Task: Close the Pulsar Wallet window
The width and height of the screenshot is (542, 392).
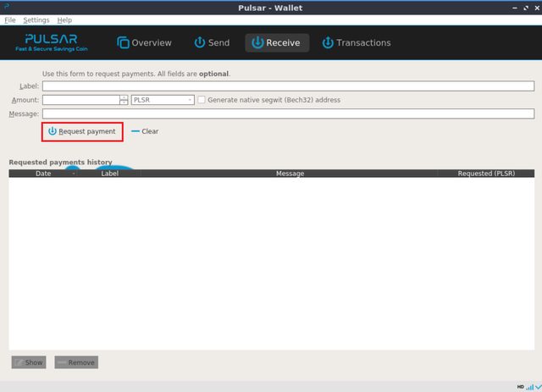Action: 537,8
